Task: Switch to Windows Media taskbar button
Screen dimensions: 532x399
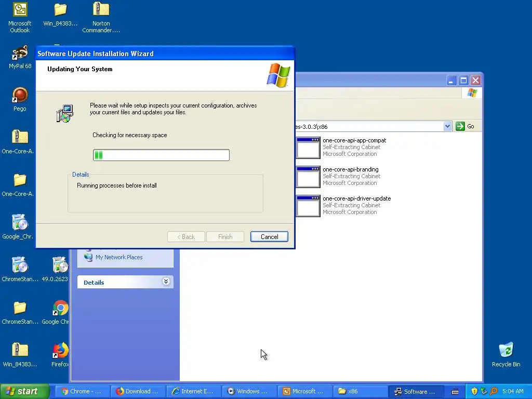Action: pos(250,391)
